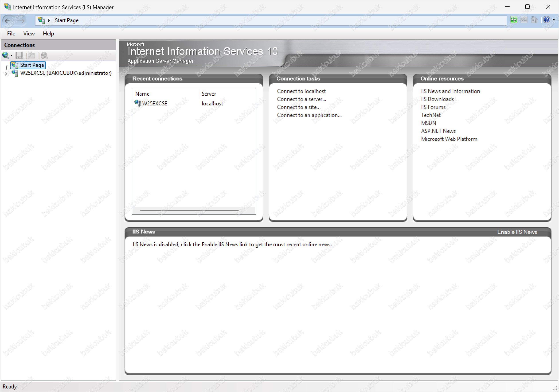Click the Server column header in Recent connections
The width and height of the screenshot is (559, 392).
227,94
